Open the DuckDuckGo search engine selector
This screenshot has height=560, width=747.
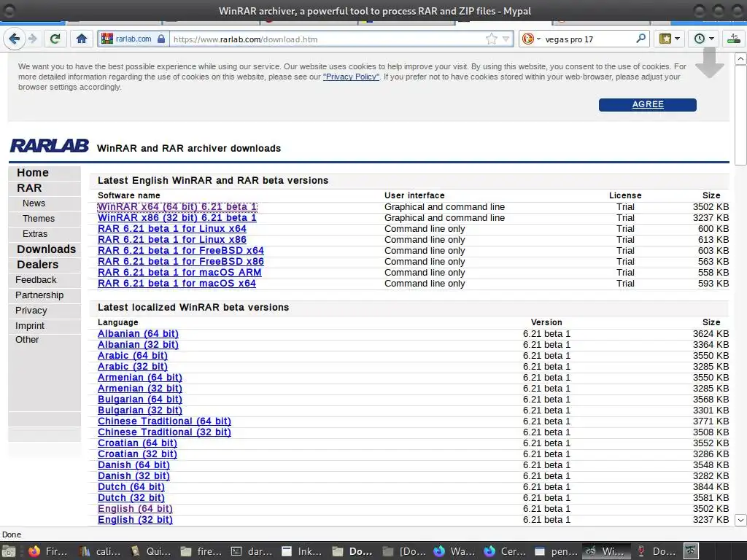click(x=531, y=39)
